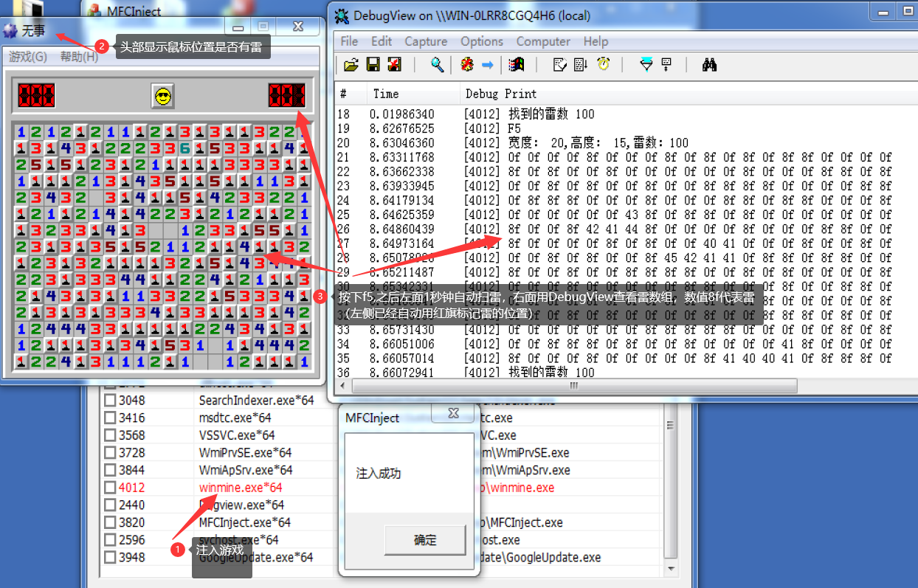Select the WmiApSrv.exe*64 process name
Image resolution: width=918 pixels, height=588 pixels.
click(246, 470)
